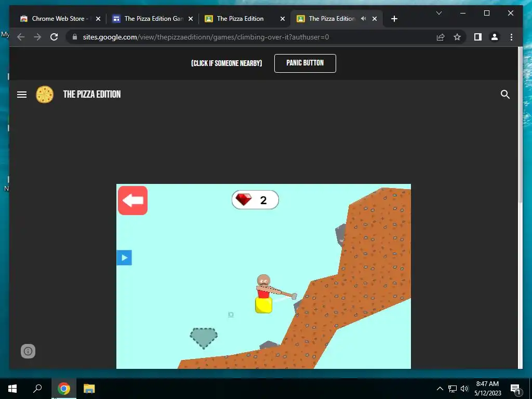The width and height of the screenshot is (532, 399).
Task: Show hidden system tray icons
Action: tap(440, 389)
